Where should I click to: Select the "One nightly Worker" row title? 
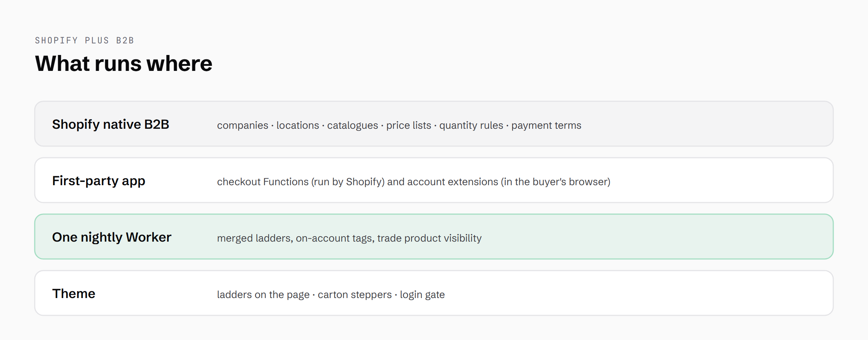(112, 237)
